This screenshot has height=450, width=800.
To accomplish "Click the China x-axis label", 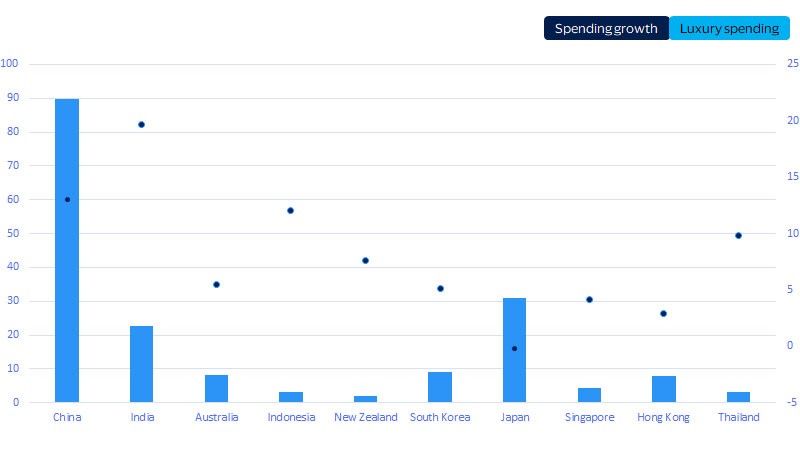I will click(67, 417).
